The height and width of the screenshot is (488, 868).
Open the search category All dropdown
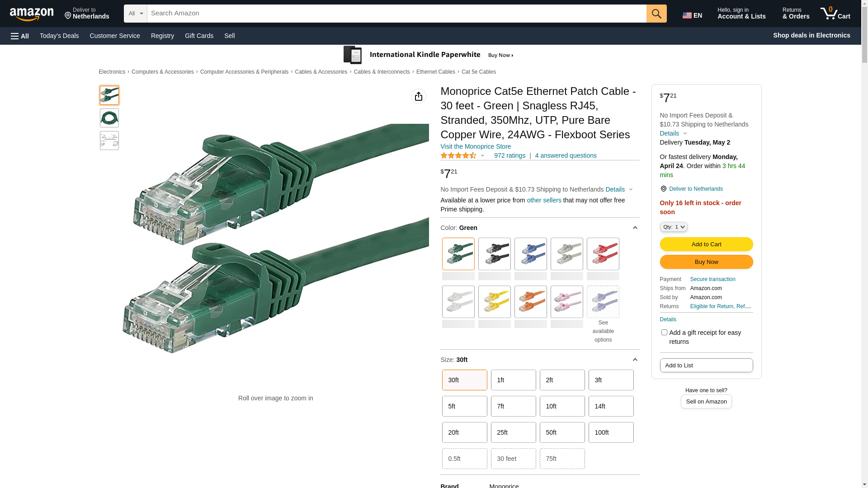coord(136,14)
